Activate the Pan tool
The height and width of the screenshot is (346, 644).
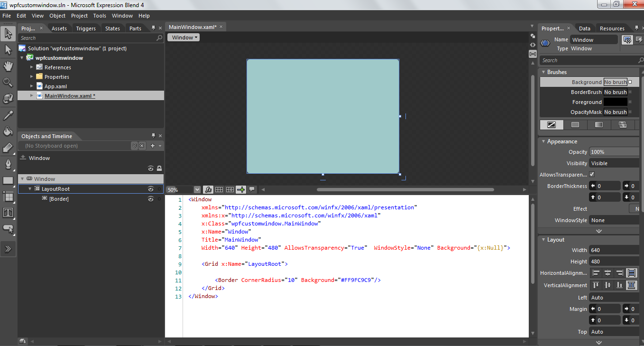[x=8, y=66]
